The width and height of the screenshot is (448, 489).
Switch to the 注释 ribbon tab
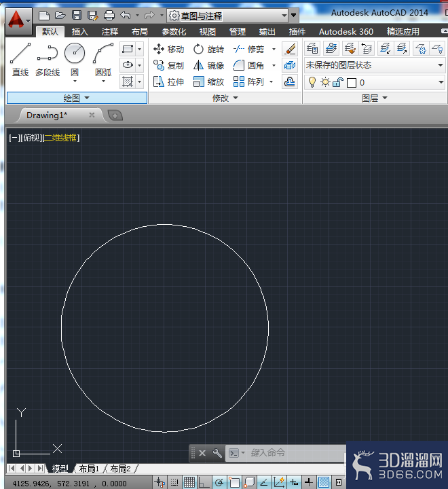(110, 31)
